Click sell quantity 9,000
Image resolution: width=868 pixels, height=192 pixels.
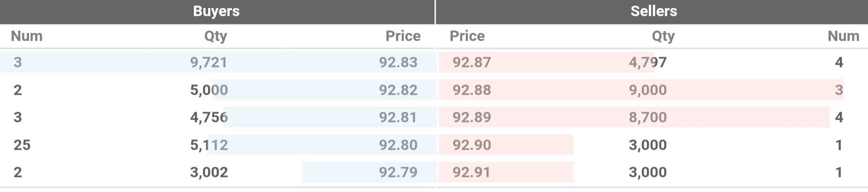click(648, 90)
